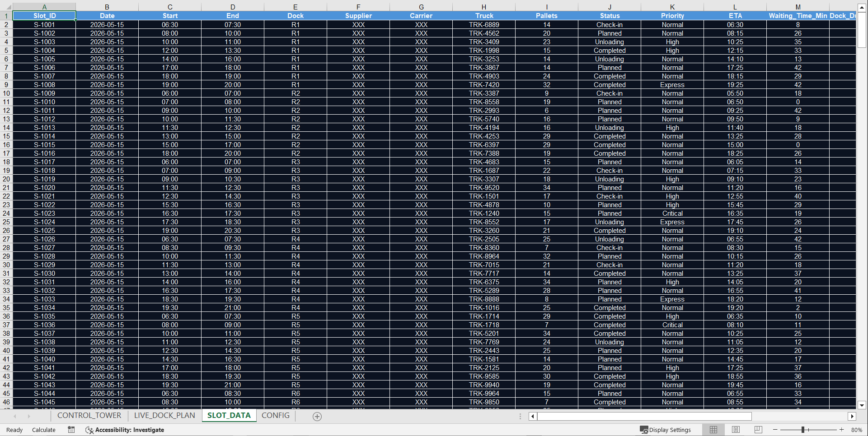868x436 pixels.
Task: Click the Status header cell
Action: pyautogui.click(x=610, y=16)
